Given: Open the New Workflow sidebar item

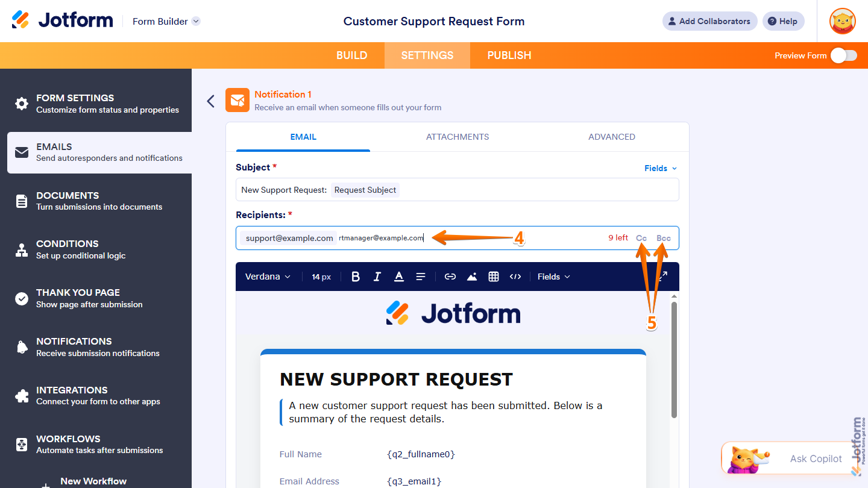Looking at the screenshot, I should (93, 481).
